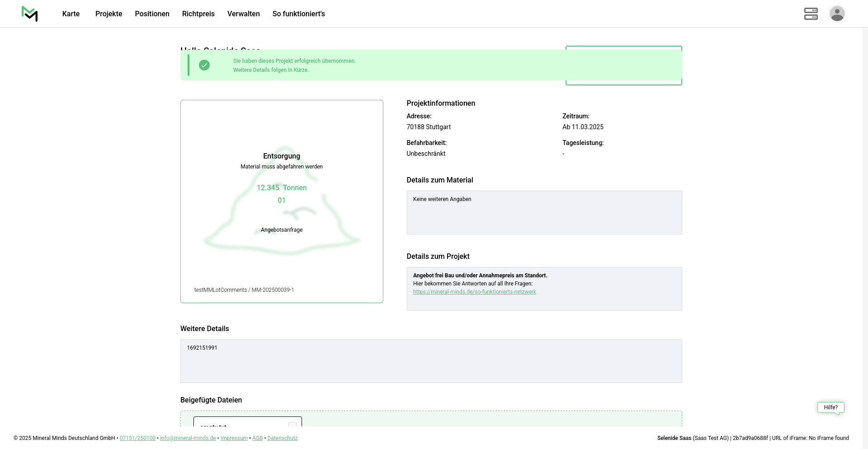Open the AGB footer link
The width and height of the screenshot is (868, 449).
tap(257, 438)
